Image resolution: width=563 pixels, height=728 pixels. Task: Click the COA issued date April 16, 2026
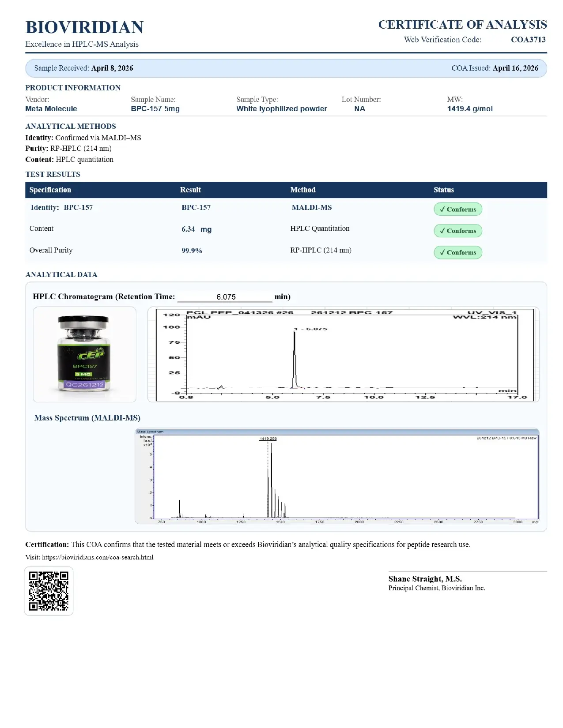coord(515,68)
